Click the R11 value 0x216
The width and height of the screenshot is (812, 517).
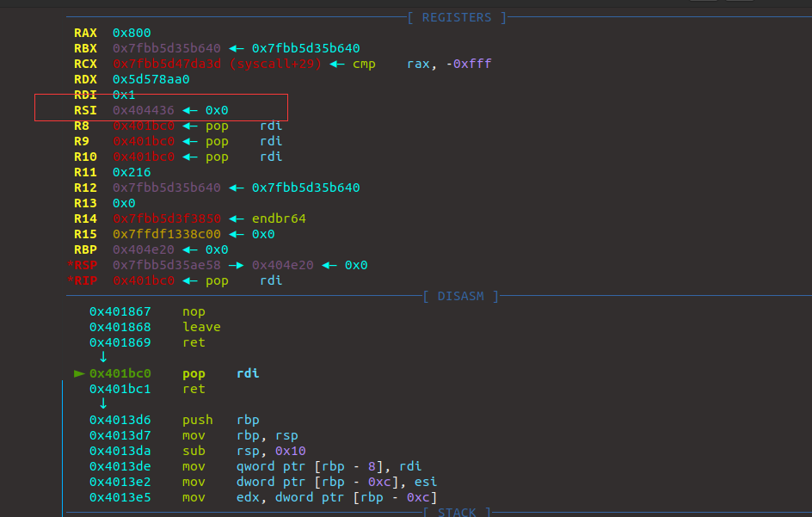pos(132,173)
